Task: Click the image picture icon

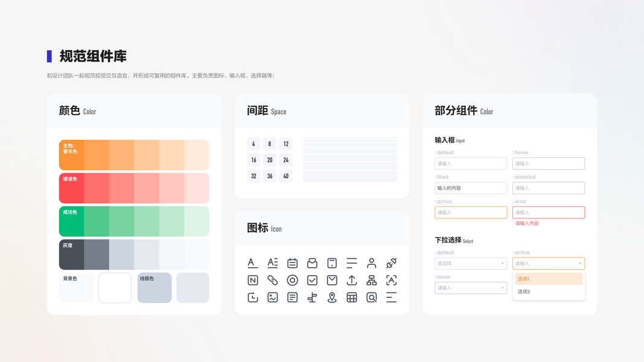Action: pos(272,297)
